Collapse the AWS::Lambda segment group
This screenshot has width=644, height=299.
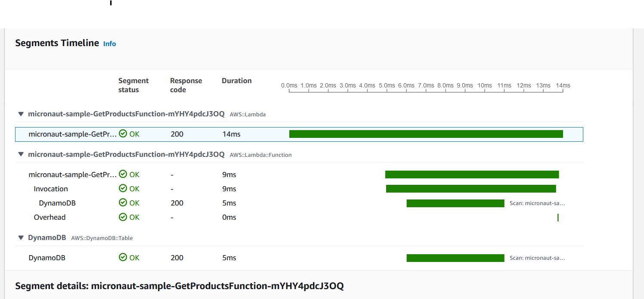pyautogui.click(x=20, y=114)
